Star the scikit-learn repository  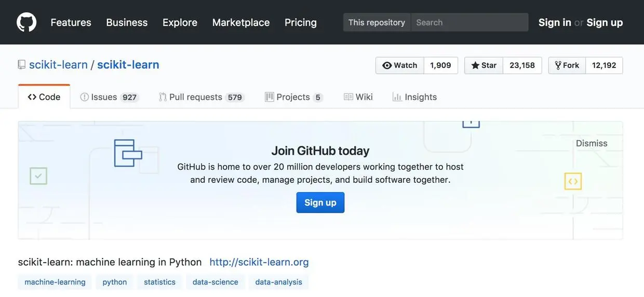click(x=484, y=65)
